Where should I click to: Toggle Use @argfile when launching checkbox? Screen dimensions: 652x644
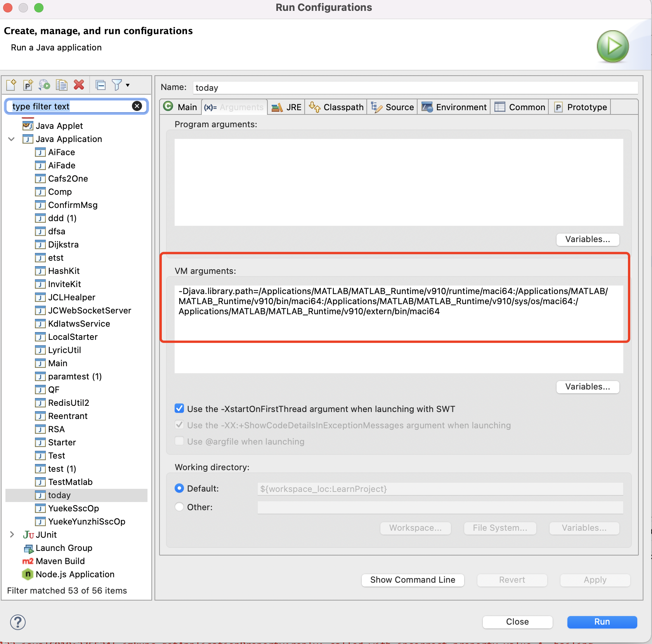179,441
